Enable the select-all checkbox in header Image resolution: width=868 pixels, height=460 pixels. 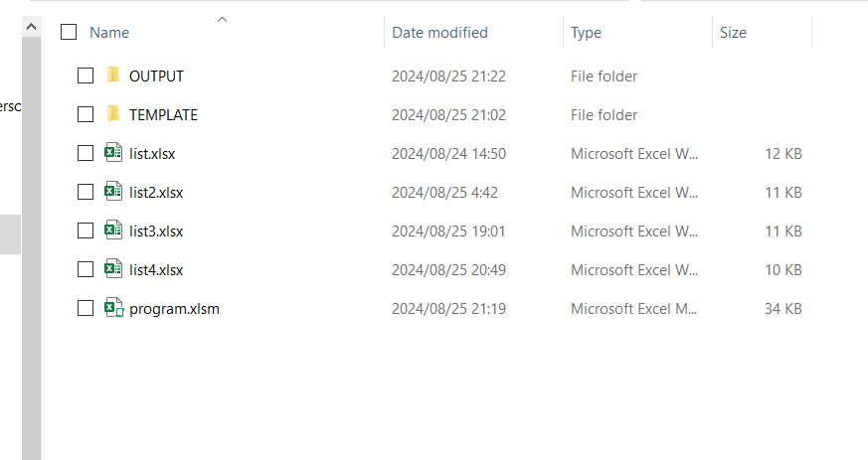click(x=69, y=33)
